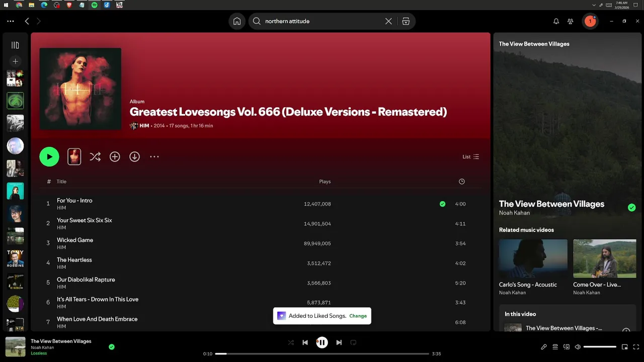The width and height of the screenshot is (644, 362).
Task: Toggle liked checkmark in the bottom player bar
Action: [112, 346]
